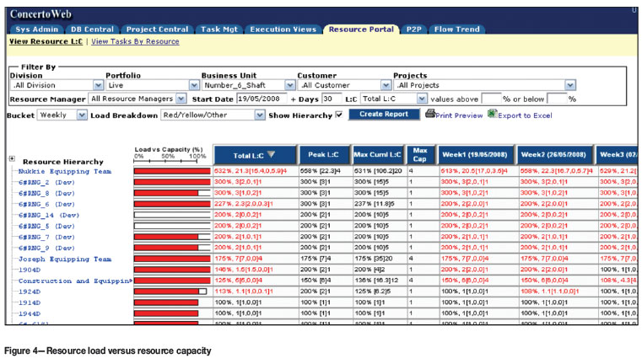Toggle the Show Hierarchy checkbox
Image resolution: width=642 pixels, height=364 pixels.
point(338,115)
